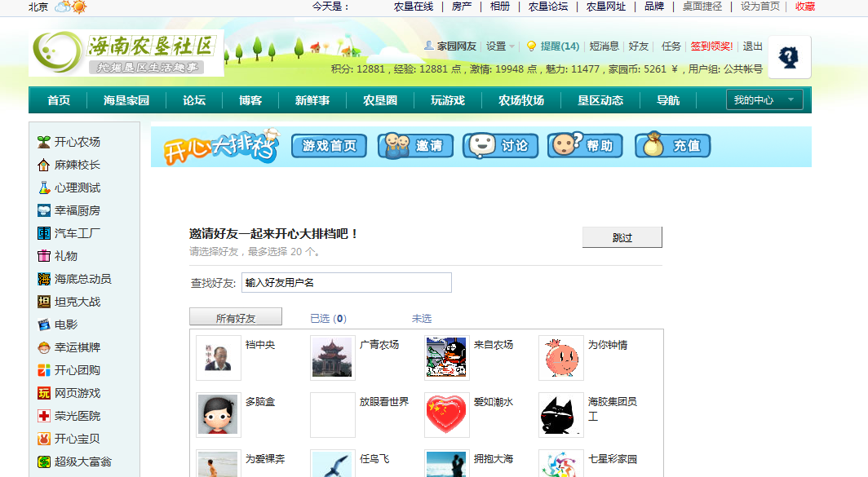Click the 家园网友 user icon

[x=428, y=46]
